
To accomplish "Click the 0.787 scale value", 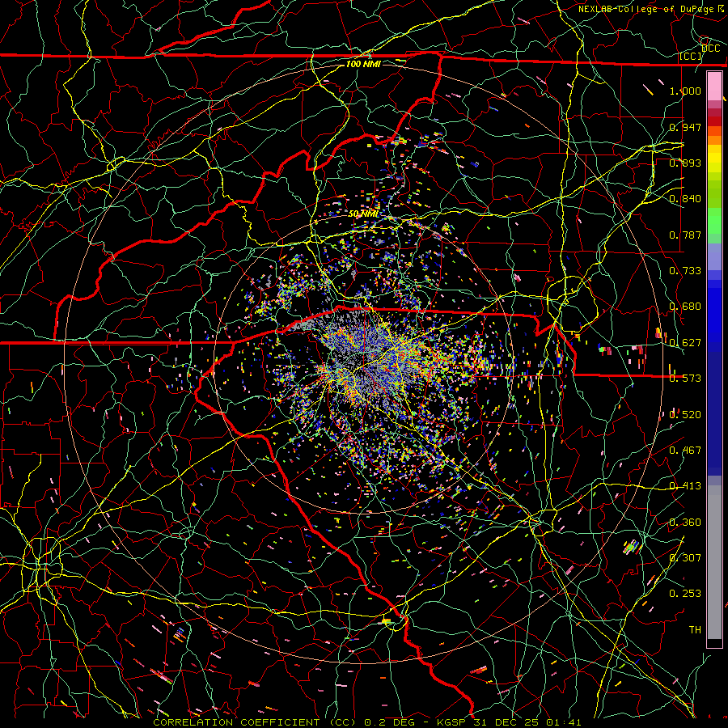I will coord(685,235).
